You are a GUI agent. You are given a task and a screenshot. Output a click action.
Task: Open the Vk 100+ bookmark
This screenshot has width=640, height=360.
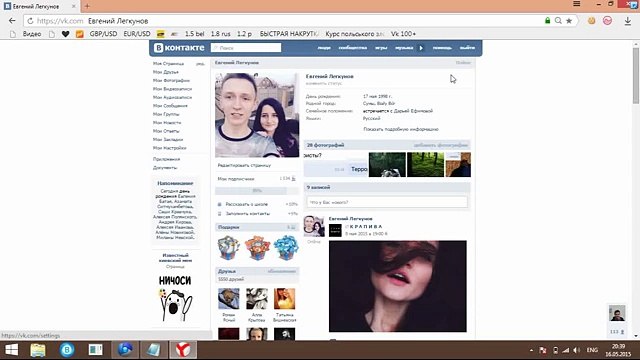coord(403,34)
